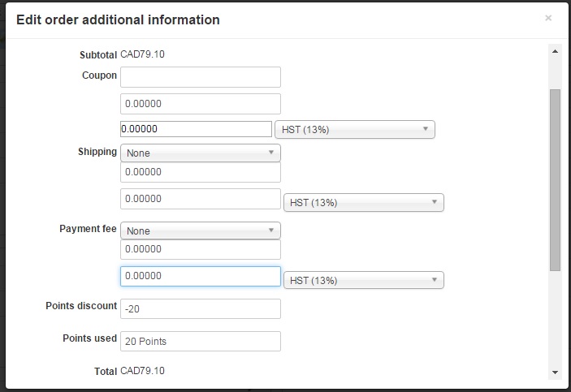The width and height of the screenshot is (571, 392).
Task: Click the Points discount field
Action: click(x=200, y=309)
